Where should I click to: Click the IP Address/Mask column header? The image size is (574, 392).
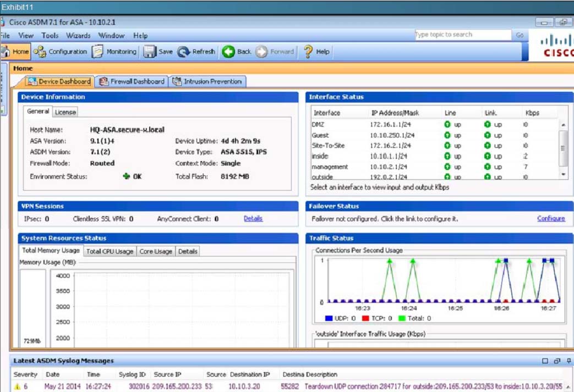click(x=395, y=113)
